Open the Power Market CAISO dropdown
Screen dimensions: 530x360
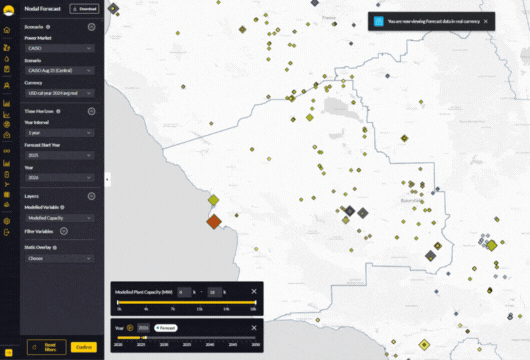pos(60,48)
